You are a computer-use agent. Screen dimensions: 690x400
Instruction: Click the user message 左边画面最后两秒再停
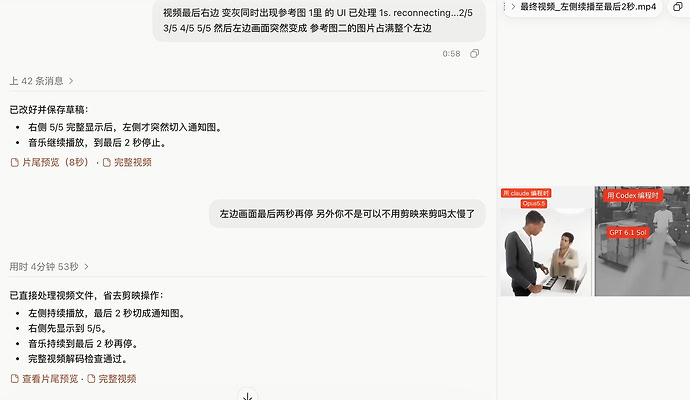[x=347, y=214]
